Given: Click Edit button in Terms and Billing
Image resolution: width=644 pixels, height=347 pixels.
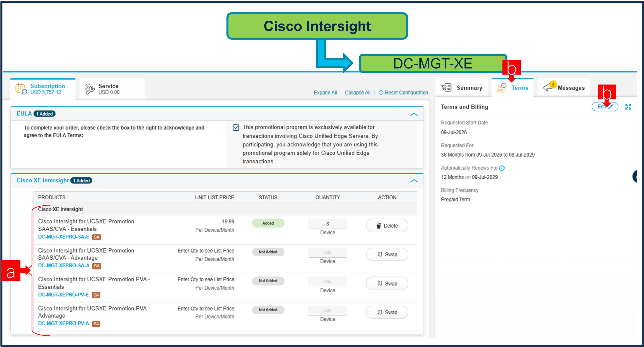Looking at the screenshot, I should coord(604,107).
